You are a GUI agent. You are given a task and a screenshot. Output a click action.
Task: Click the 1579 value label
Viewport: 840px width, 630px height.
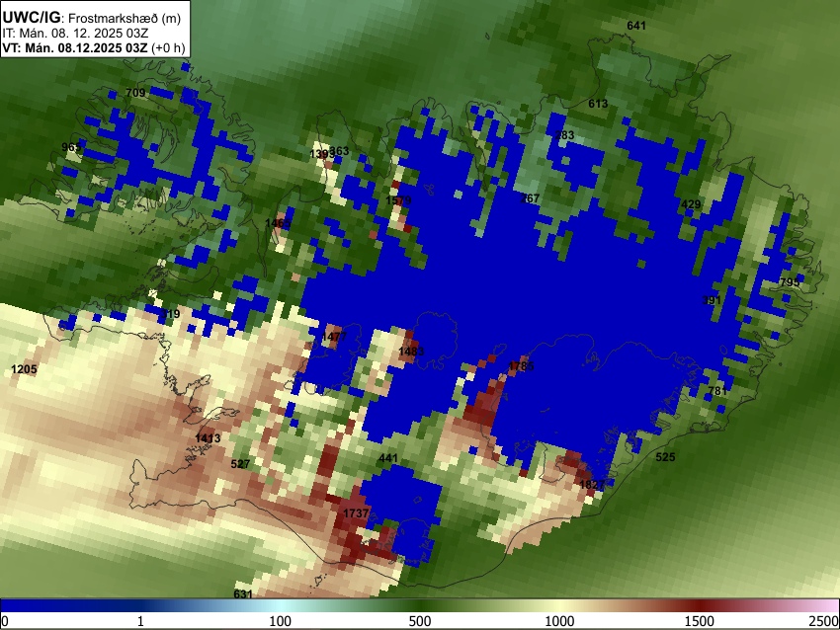click(x=398, y=200)
